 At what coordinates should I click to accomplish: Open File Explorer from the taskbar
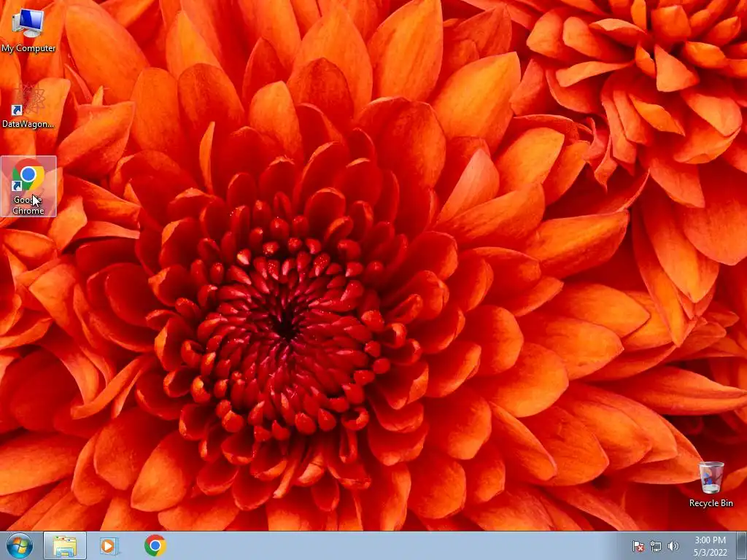65,545
